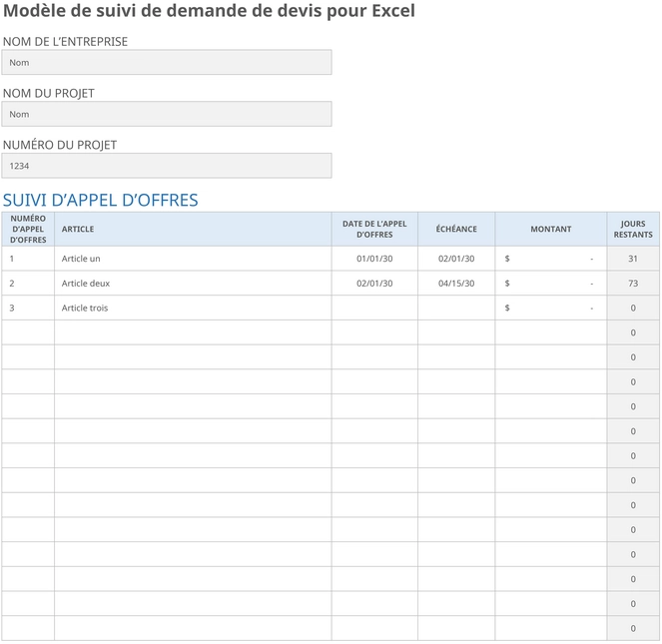
Task: Select empty échéance cell in Article trois row
Action: coord(456,308)
